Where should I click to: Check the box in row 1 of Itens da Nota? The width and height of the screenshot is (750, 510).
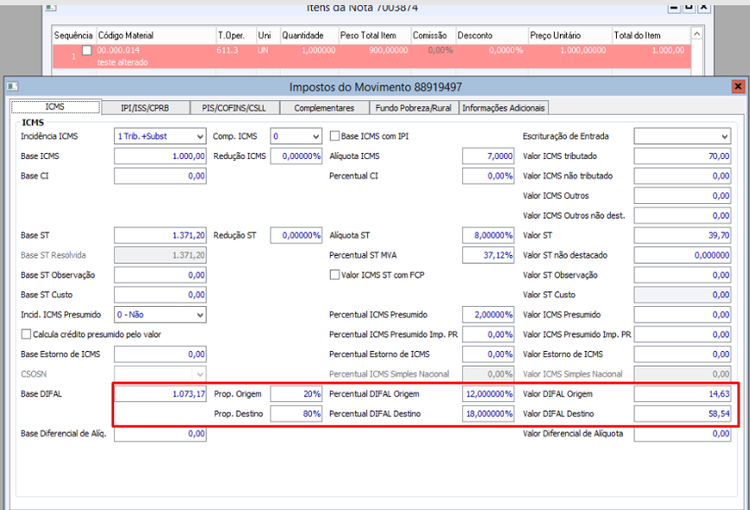coord(87,50)
